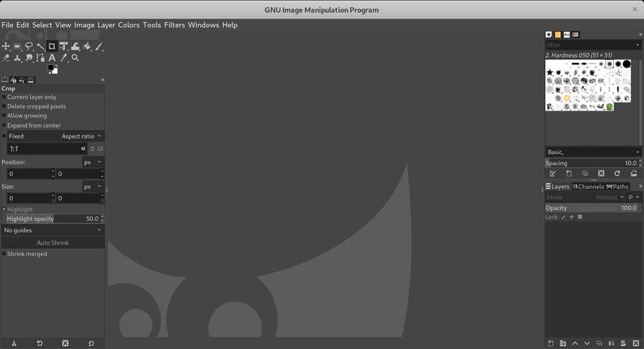Enable Current layer only checkbox
644x349 pixels.
click(x=4, y=97)
